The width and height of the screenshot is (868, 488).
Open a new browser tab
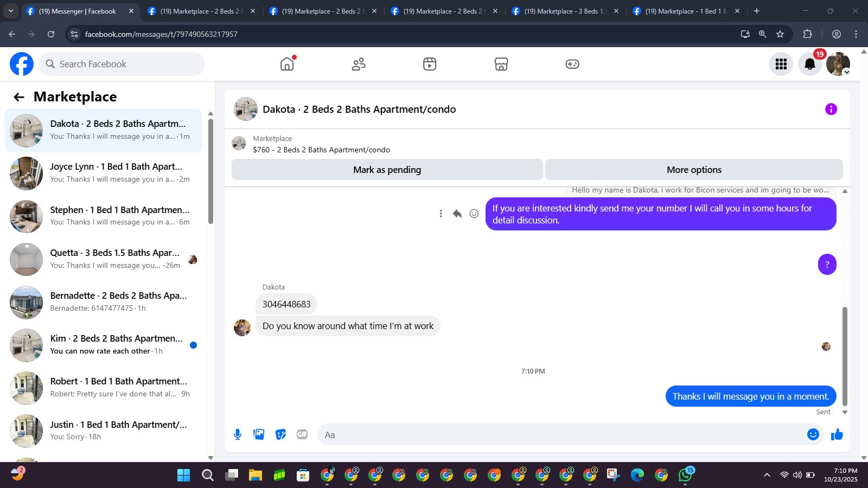[x=757, y=11]
